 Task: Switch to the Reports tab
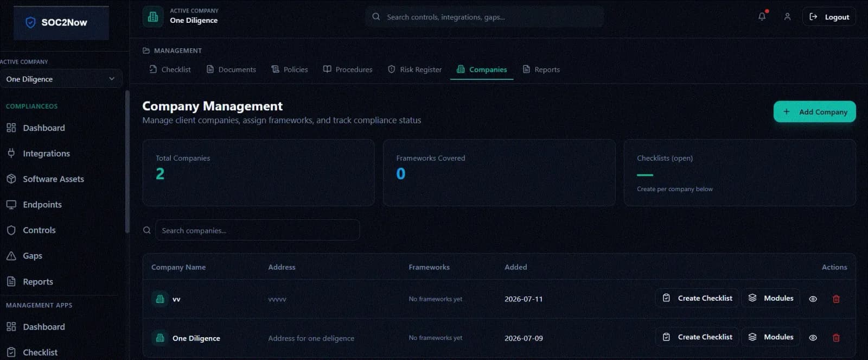pyautogui.click(x=541, y=70)
